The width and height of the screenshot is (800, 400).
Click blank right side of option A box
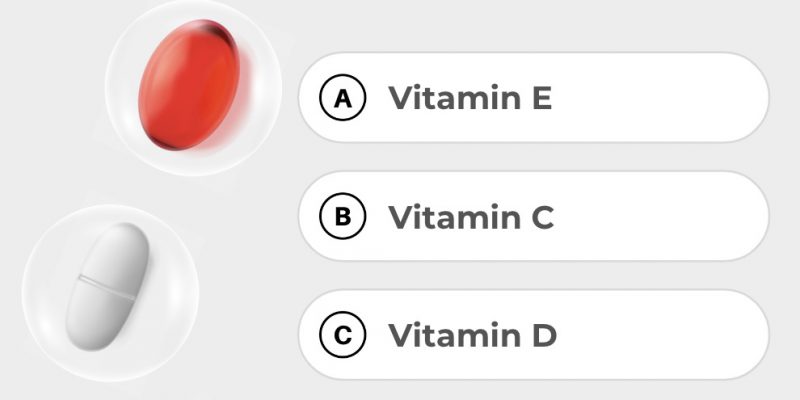click(680, 98)
